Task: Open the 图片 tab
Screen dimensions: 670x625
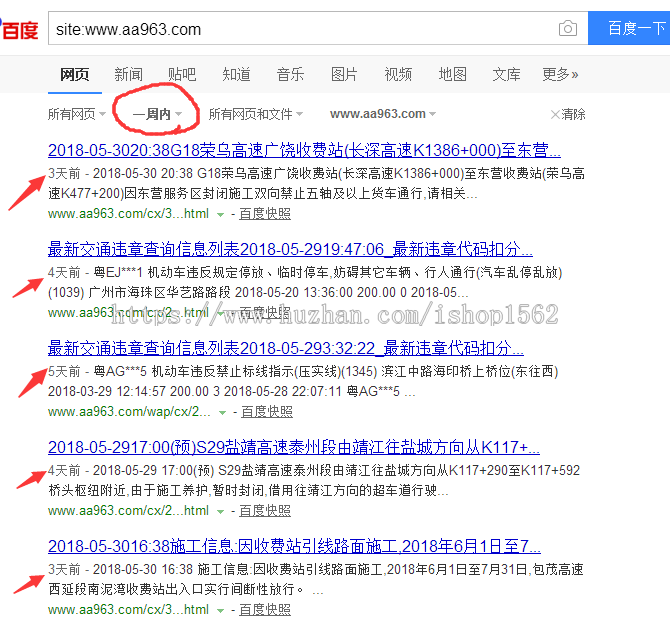Action: pos(344,74)
